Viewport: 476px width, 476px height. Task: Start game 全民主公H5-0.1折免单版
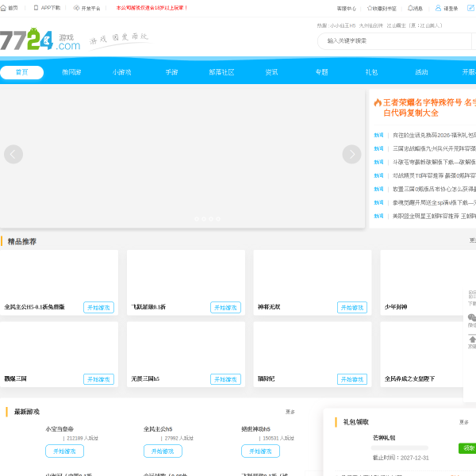98,308
